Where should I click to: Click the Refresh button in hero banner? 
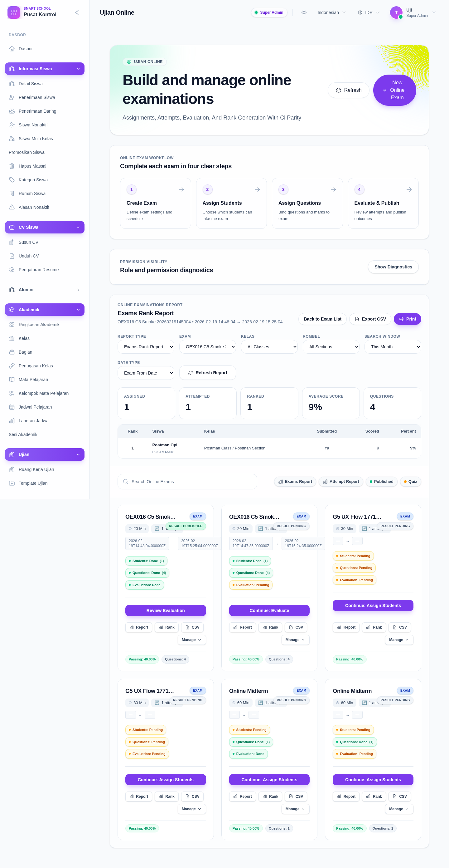point(348,90)
